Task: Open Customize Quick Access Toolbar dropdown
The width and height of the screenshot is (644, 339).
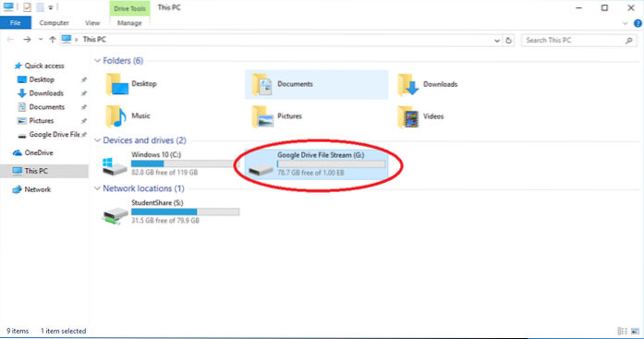Action: click(51, 7)
